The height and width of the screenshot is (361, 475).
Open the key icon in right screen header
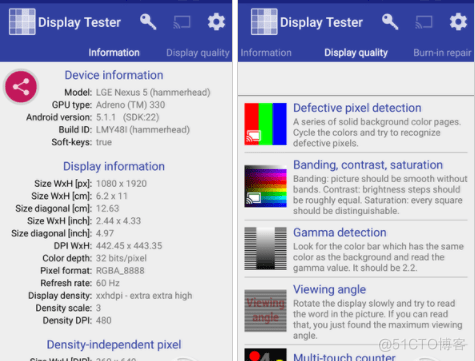390,22
